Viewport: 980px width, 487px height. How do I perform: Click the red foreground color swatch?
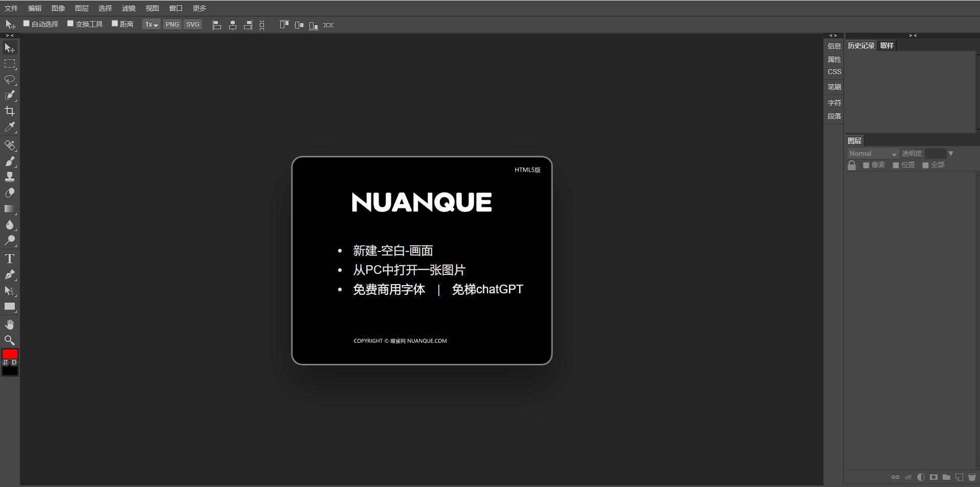pyautogui.click(x=10, y=354)
